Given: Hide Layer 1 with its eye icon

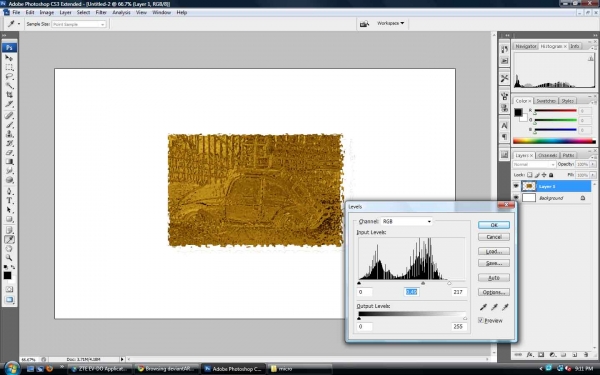Looking at the screenshot, I should click(516, 186).
